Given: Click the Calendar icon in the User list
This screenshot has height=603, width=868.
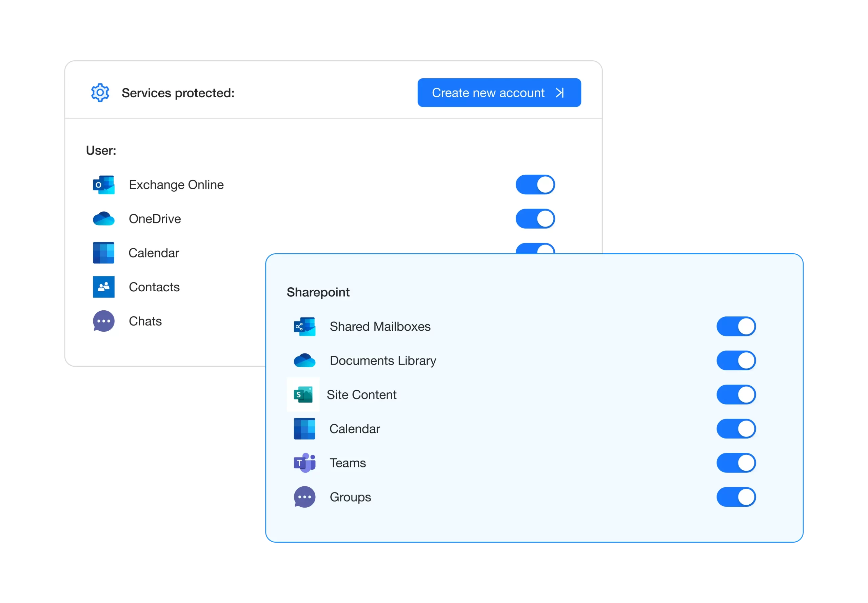Looking at the screenshot, I should click(103, 253).
